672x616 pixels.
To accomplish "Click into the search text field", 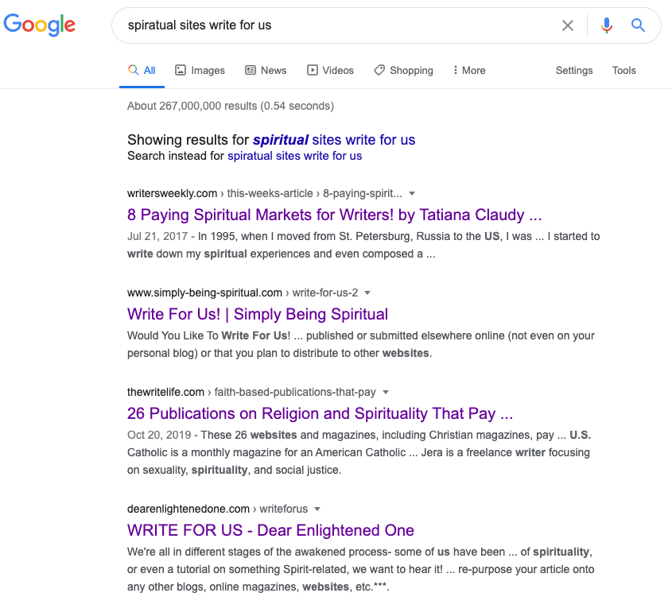I will pos(334,25).
